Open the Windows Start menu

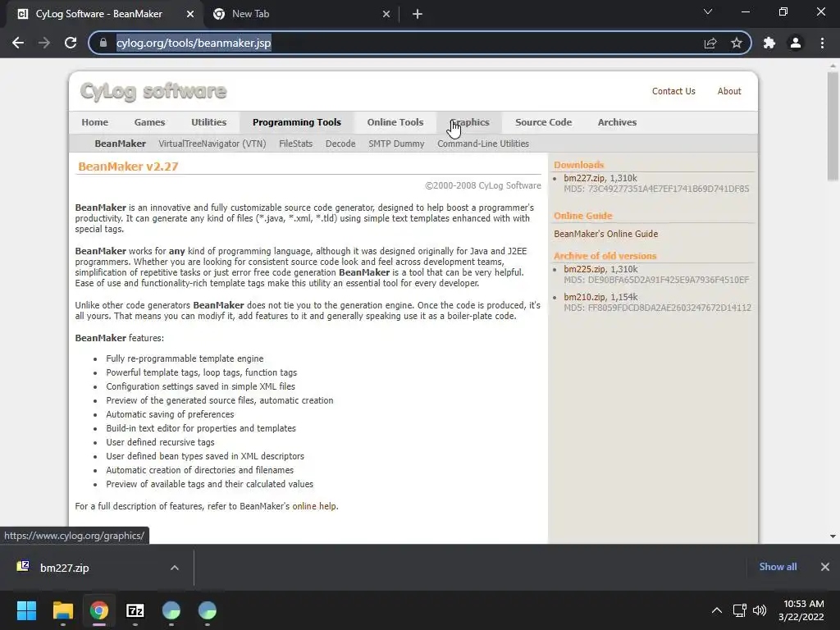coord(26,610)
